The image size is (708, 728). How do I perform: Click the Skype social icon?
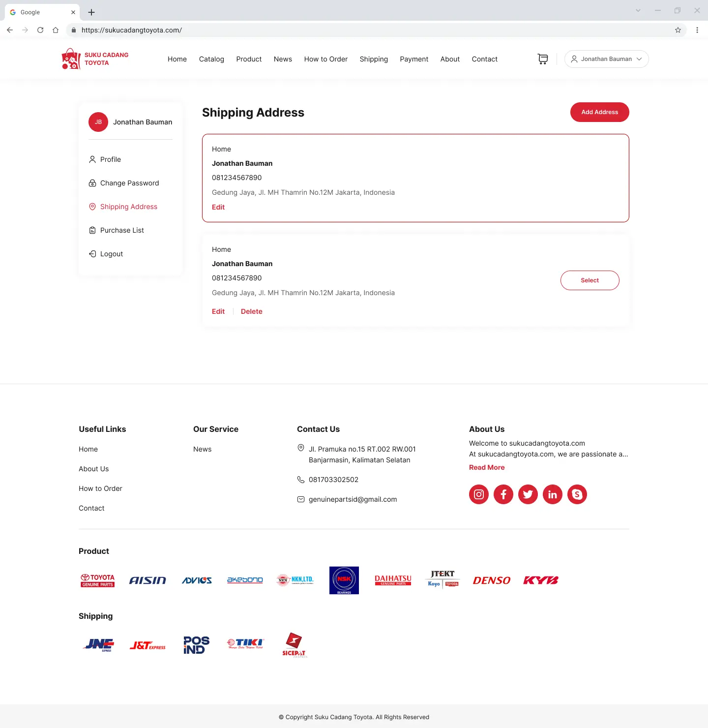577,494
